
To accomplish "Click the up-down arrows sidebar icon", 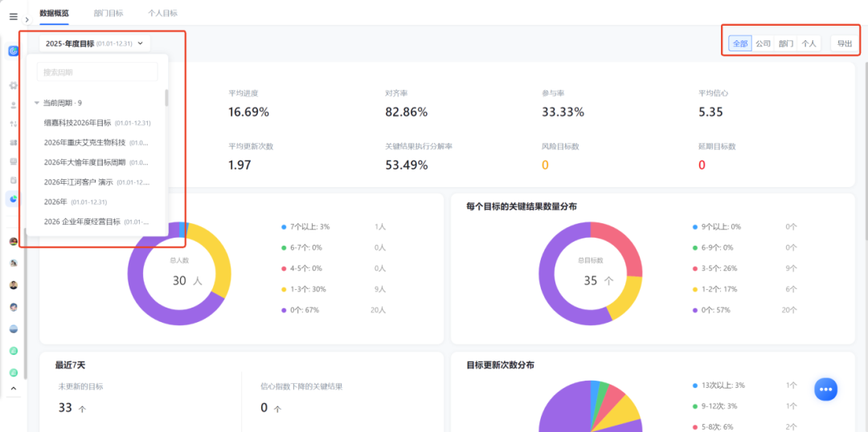I will pyautogui.click(x=14, y=124).
